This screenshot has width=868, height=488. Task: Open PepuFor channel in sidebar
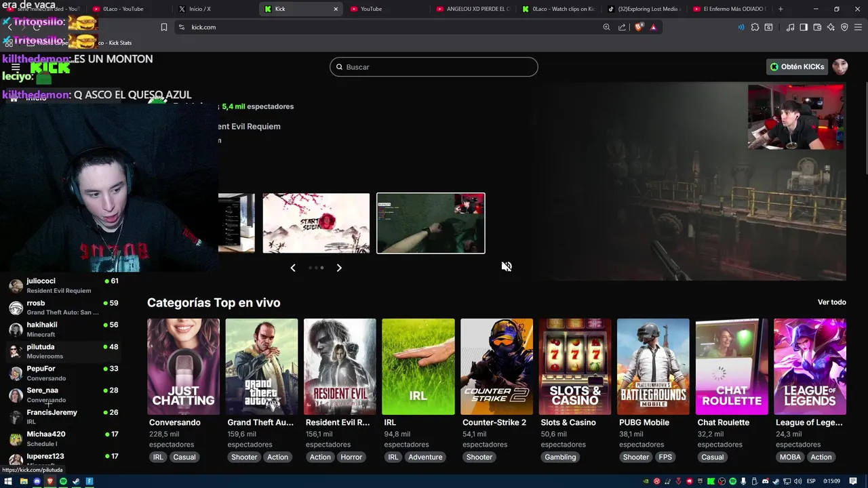click(x=64, y=373)
